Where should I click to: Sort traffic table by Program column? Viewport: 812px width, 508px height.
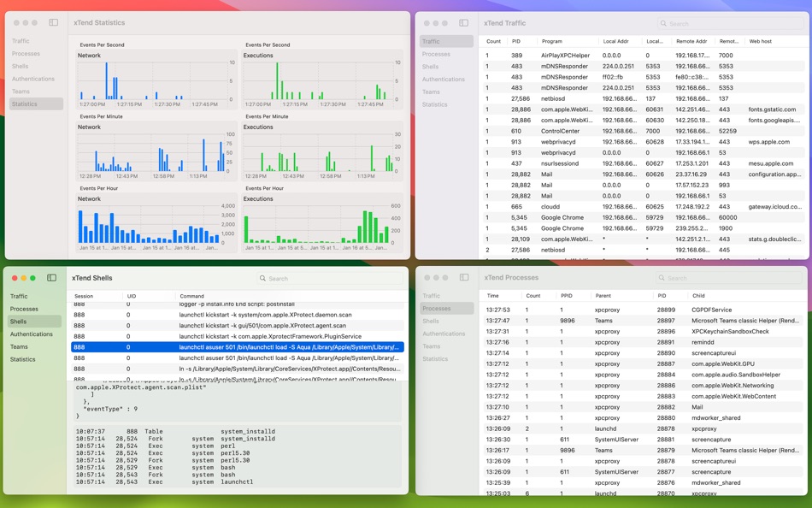tap(552, 41)
